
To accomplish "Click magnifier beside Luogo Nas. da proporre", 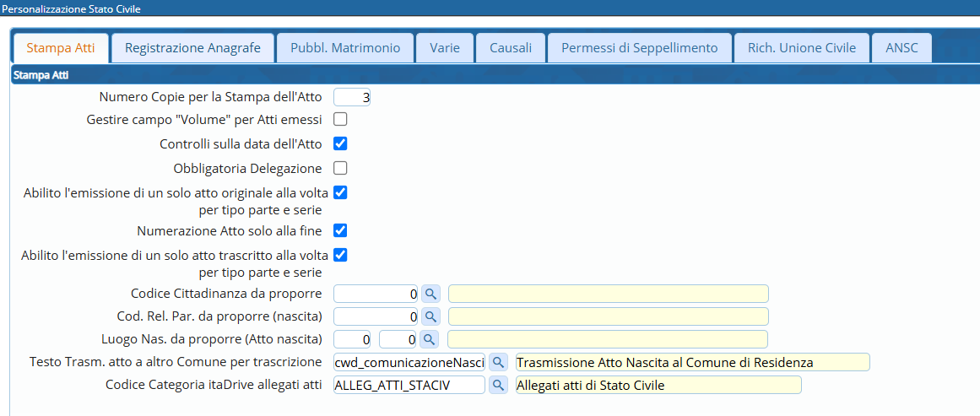I will point(430,339).
